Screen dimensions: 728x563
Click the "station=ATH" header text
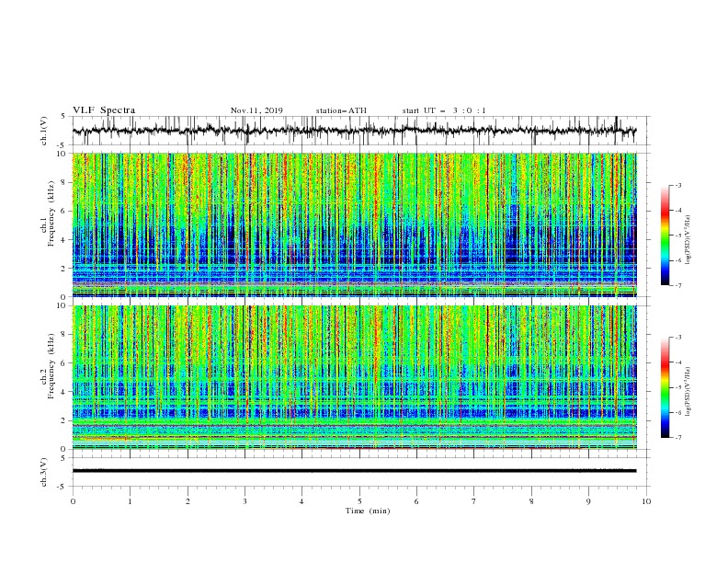[x=341, y=110]
